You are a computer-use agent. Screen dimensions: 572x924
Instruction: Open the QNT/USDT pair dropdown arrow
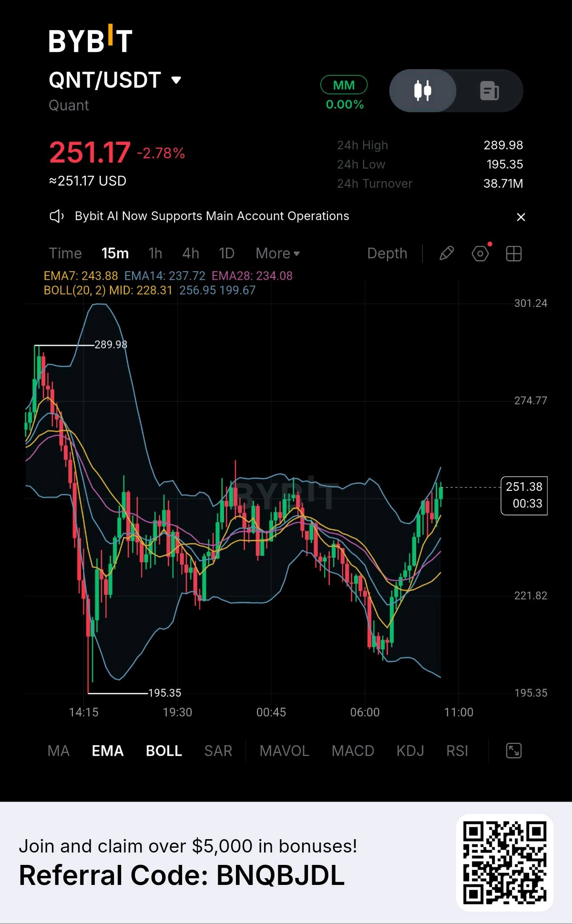[x=176, y=80]
